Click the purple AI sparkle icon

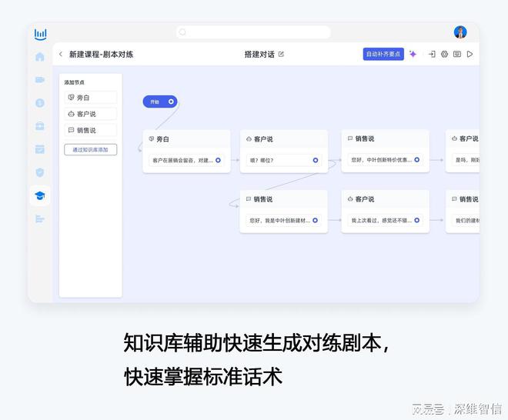(413, 54)
